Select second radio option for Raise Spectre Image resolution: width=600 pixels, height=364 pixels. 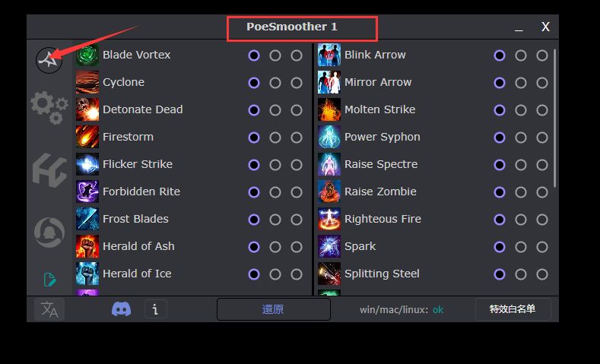pyautogui.click(x=521, y=165)
